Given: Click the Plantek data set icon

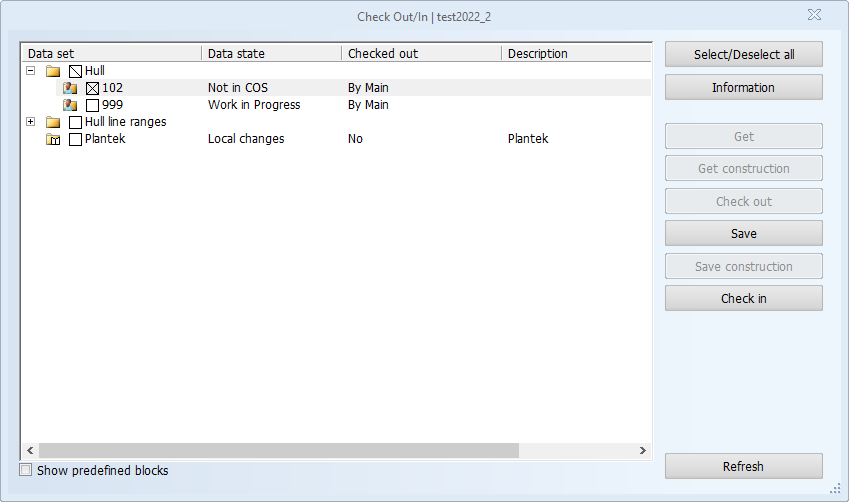Looking at the screenshot, I should click(x=53, y=139).
